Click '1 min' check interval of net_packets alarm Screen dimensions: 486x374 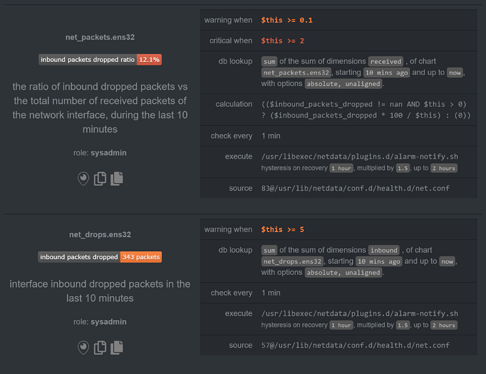pos(271,136)
